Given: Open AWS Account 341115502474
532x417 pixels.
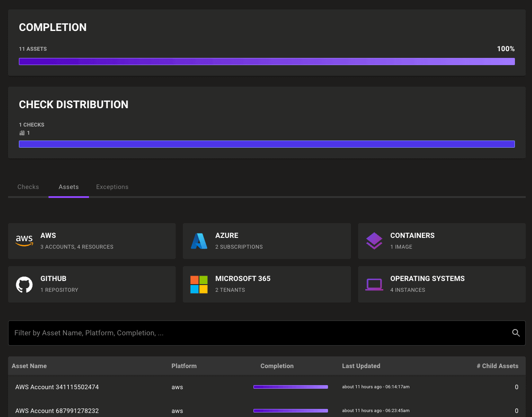Looking at the screenshot, I should 57,387.
